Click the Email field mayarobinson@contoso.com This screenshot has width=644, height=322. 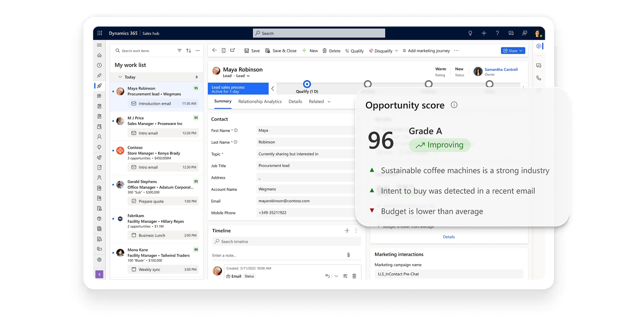[305, 201]
